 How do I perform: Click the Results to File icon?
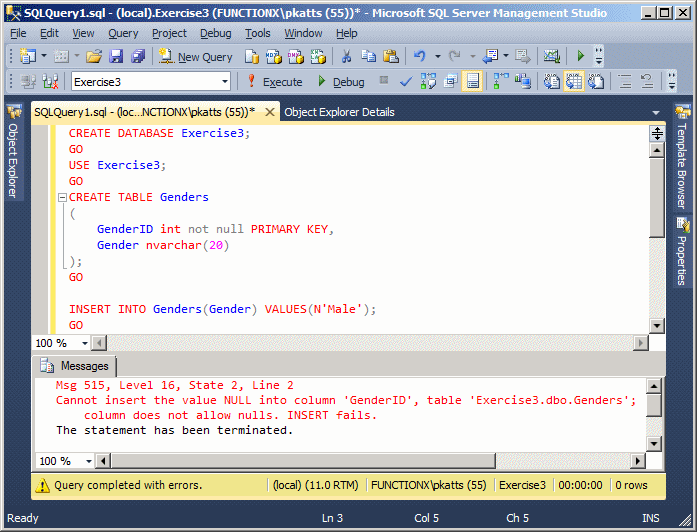(596, 82)
